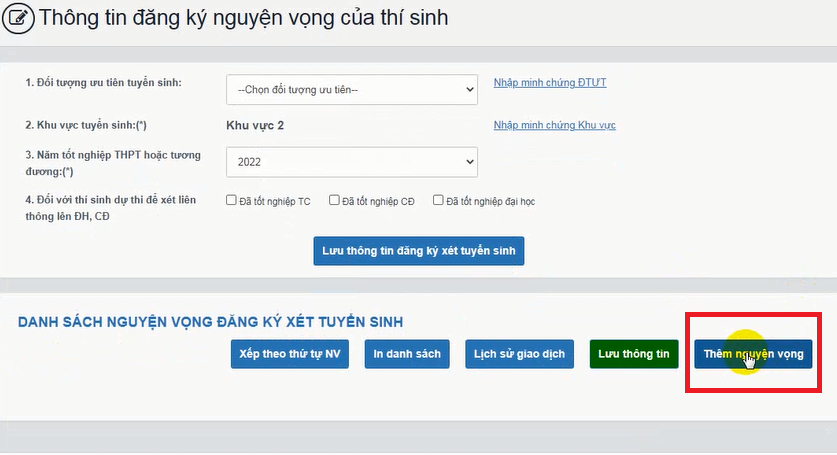Click the edit pencil icon beside page title
The width and height of the screenshot is (837, 455).
pos(19,19)
